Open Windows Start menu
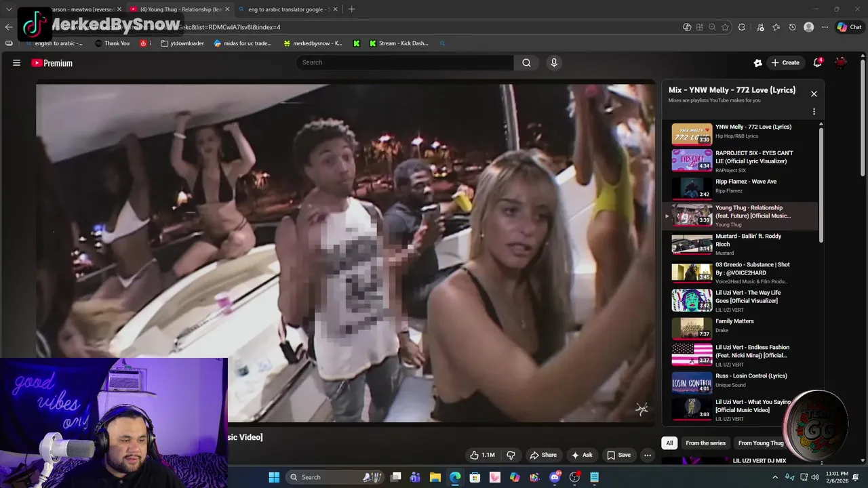 click(274, 477)
